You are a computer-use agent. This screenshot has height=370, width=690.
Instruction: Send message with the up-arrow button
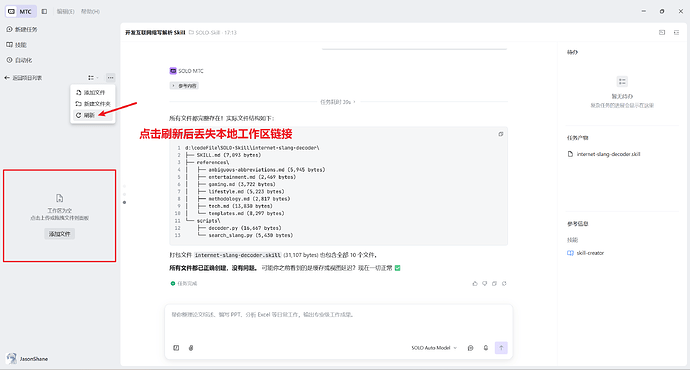(501, 348)
